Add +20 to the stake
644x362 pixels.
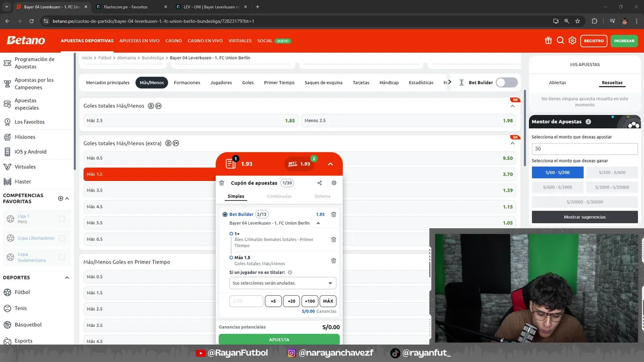(x=291, y=301)
